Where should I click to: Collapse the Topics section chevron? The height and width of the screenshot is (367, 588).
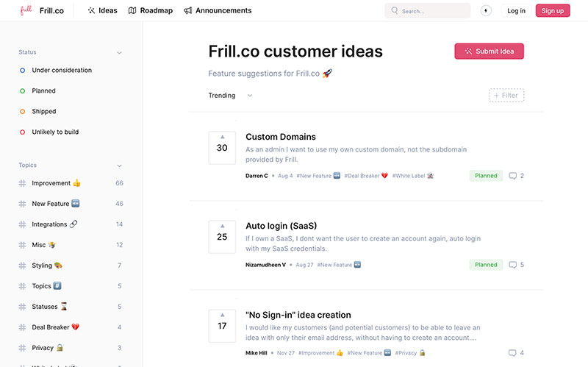pos(119,165)
